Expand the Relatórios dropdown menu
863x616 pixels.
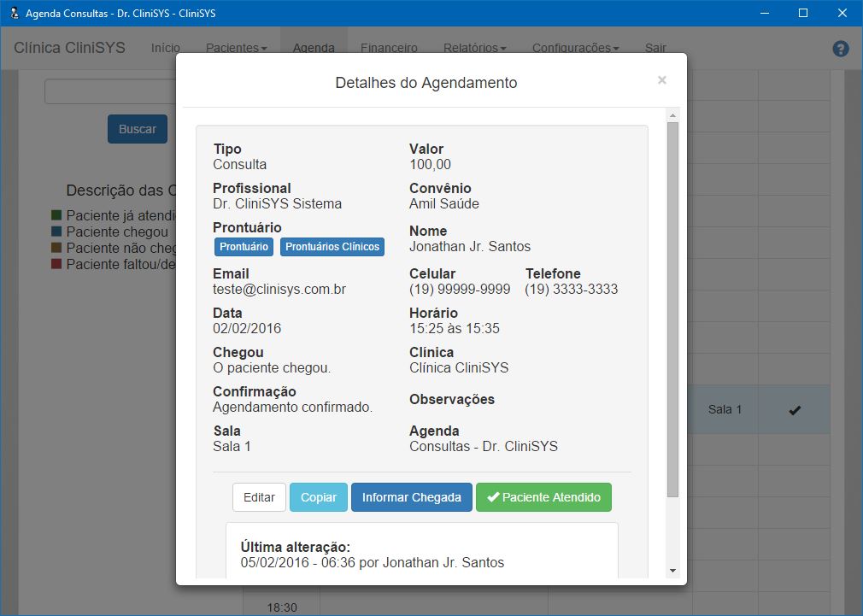475,48
